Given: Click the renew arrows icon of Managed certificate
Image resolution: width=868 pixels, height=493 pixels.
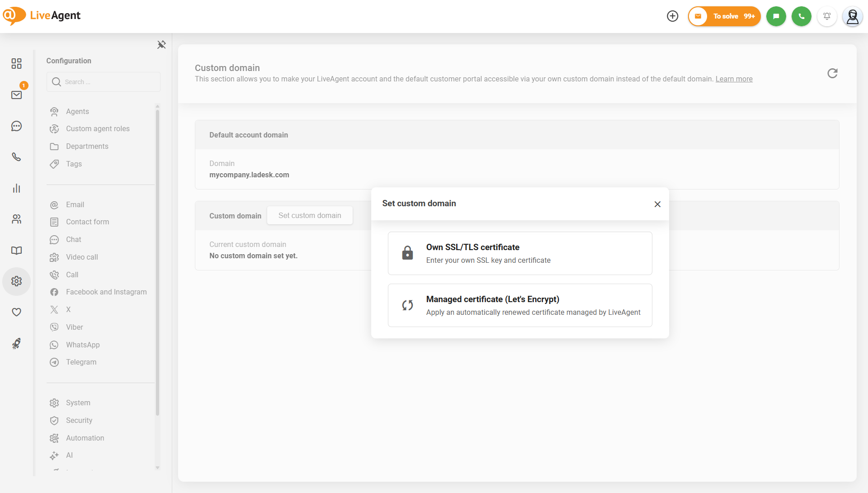Looking at the screenshot, I should pos(407,305).
